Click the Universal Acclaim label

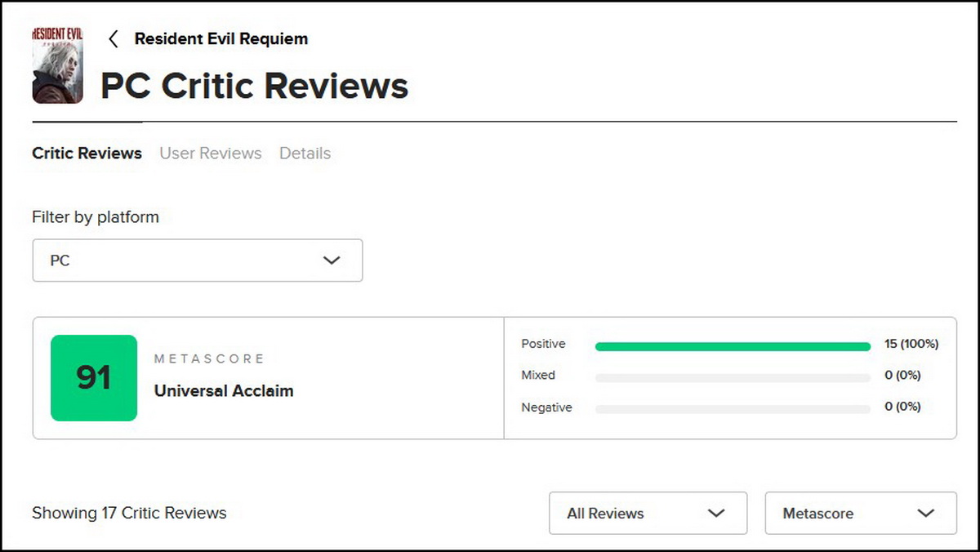223,391
